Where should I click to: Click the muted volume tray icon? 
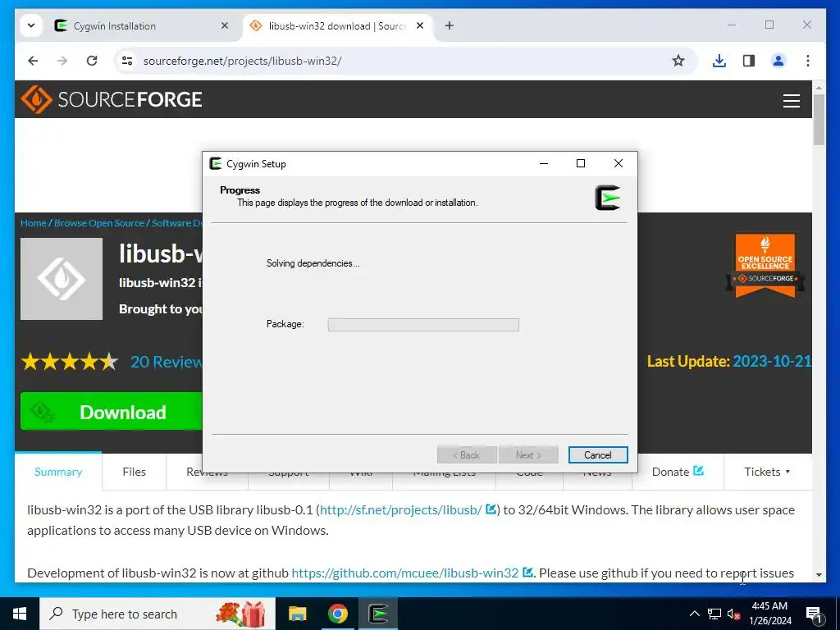733,614
